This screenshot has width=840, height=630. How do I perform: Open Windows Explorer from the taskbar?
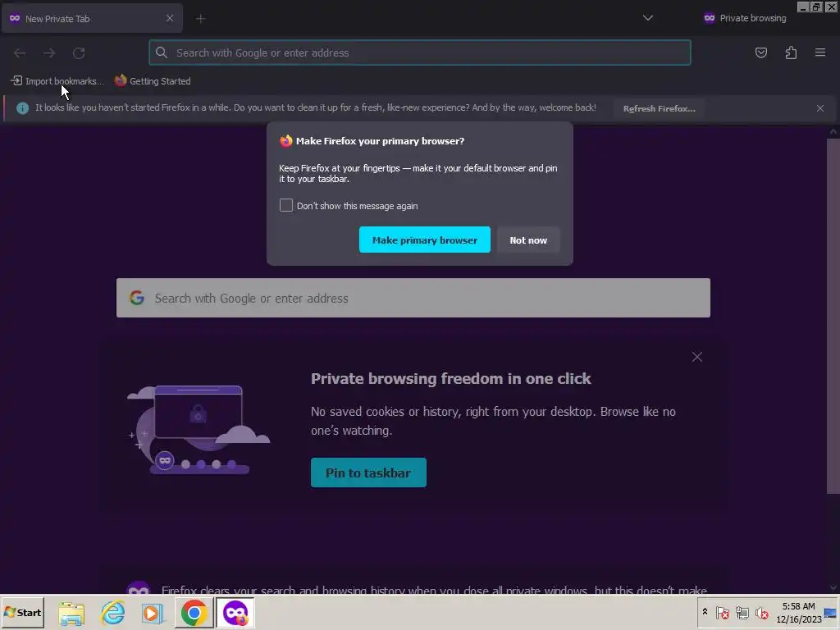(71, 613)
